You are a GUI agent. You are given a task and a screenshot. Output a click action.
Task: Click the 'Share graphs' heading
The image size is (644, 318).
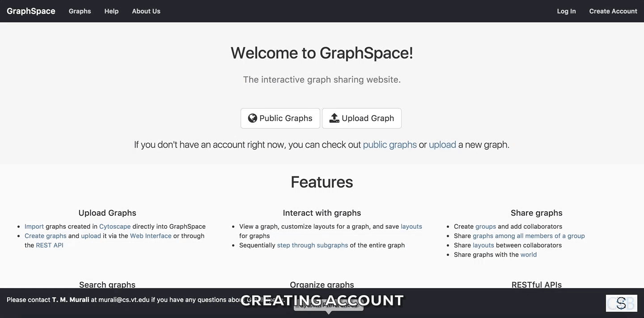(x=537, y=213)
